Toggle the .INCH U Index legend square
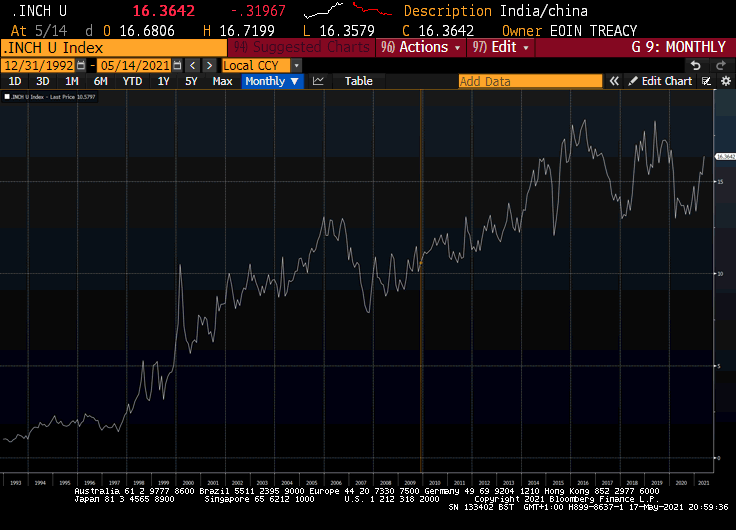 (7, 97)
